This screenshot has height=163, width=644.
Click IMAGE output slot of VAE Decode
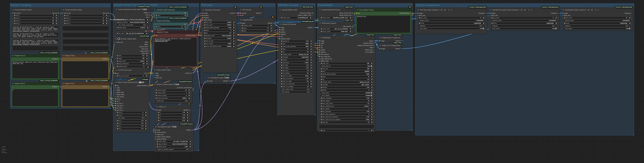tap(262, 13)
